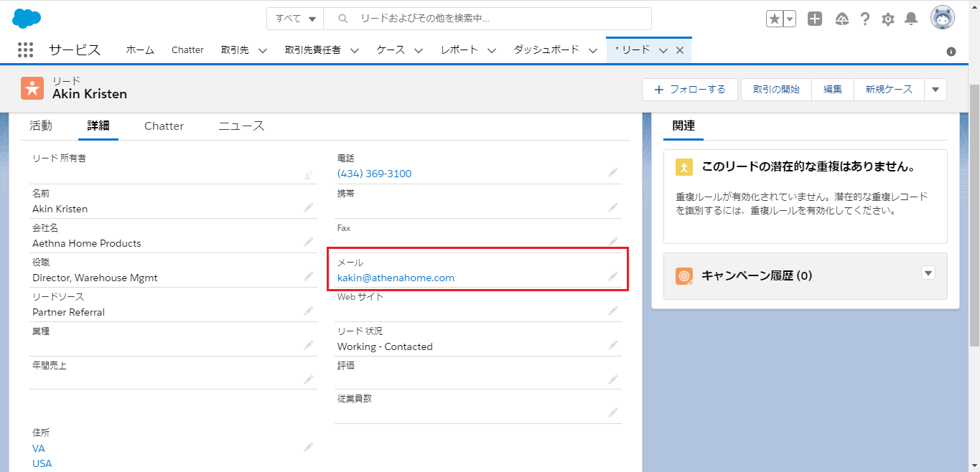Image resolution: width=980 pixels, height=472 pixels.
Task: Edit the 住所 field pencil
Action: click(x=308, y=447)
